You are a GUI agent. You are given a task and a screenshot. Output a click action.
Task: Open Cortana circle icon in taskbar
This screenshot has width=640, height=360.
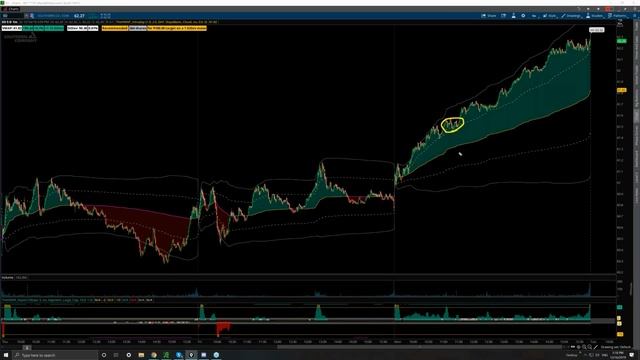click(x=104, y=355)
